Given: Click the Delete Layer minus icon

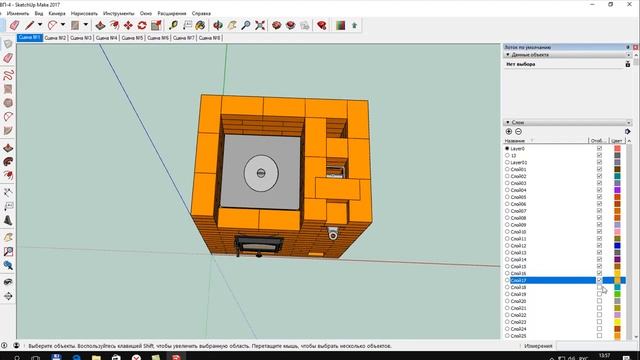Looking at the screenshot, I should tap(518, 131).
